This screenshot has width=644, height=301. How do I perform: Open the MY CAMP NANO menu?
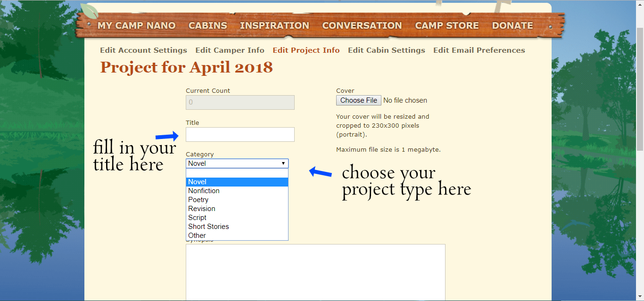tap(136, 25)
